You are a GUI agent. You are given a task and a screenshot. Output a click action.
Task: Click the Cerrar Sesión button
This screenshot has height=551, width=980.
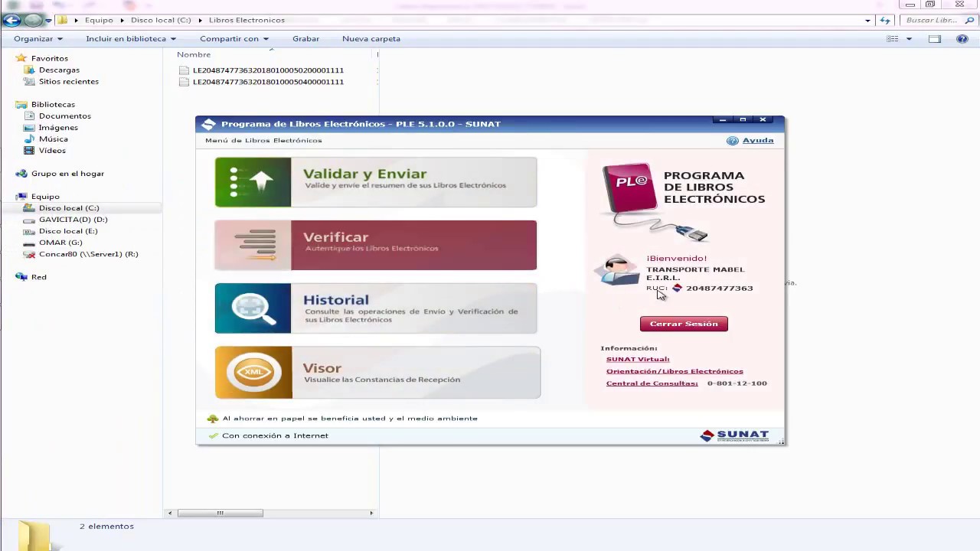[684, 324]
